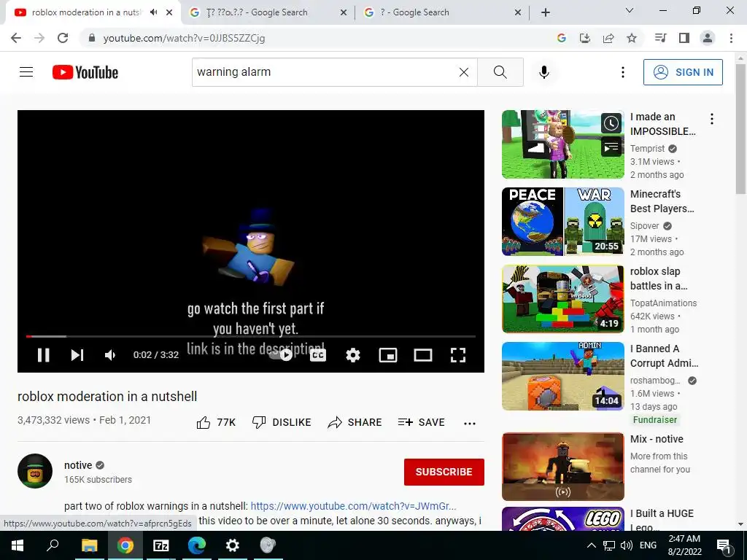Screen dimensions: 747x560
Task: Subscribe to the notive channel
Action: coord(444,472)
